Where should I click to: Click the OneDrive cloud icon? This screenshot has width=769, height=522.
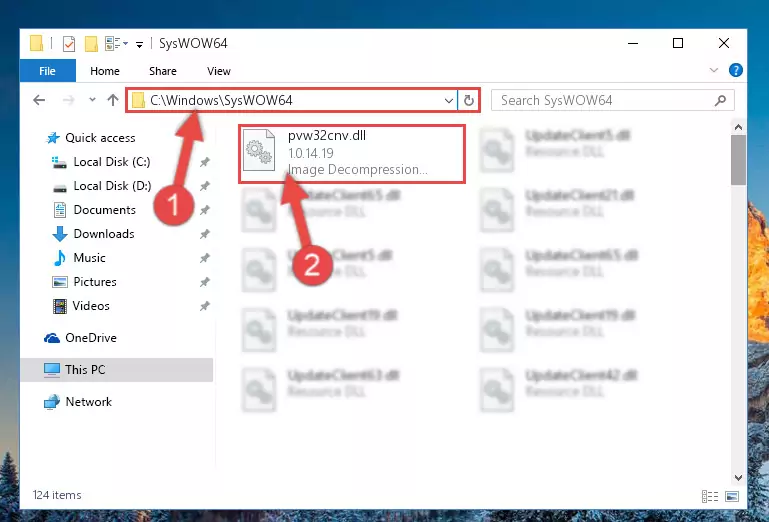pos(52,338)
